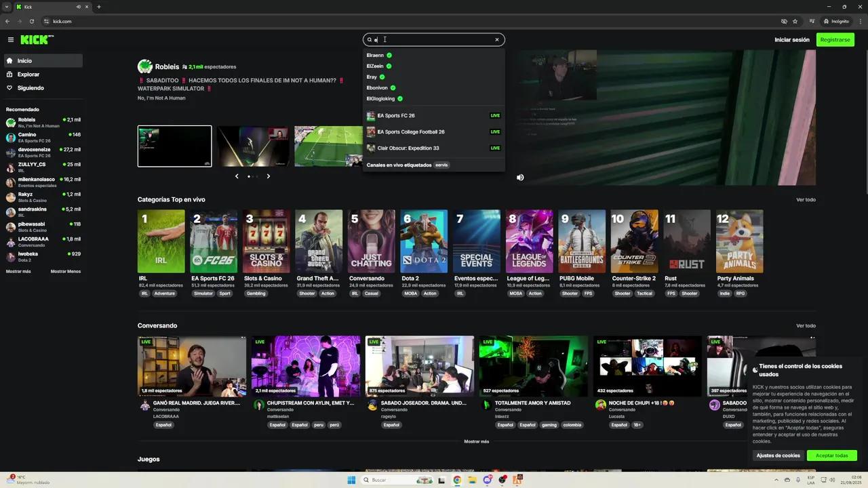Open Ajustes de cookies
868x488 pixels.
(x=778, y=455)
